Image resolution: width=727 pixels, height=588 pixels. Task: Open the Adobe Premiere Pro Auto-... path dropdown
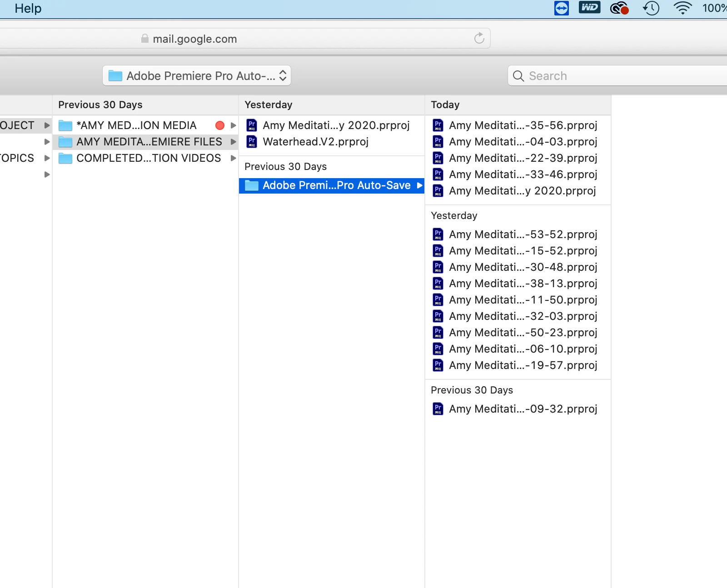[197, 75]
